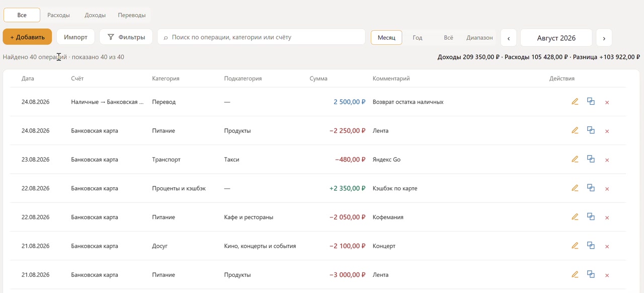Click the Кино, концерты и события subcategory
644x293 pixels.
tap(260, 246)
